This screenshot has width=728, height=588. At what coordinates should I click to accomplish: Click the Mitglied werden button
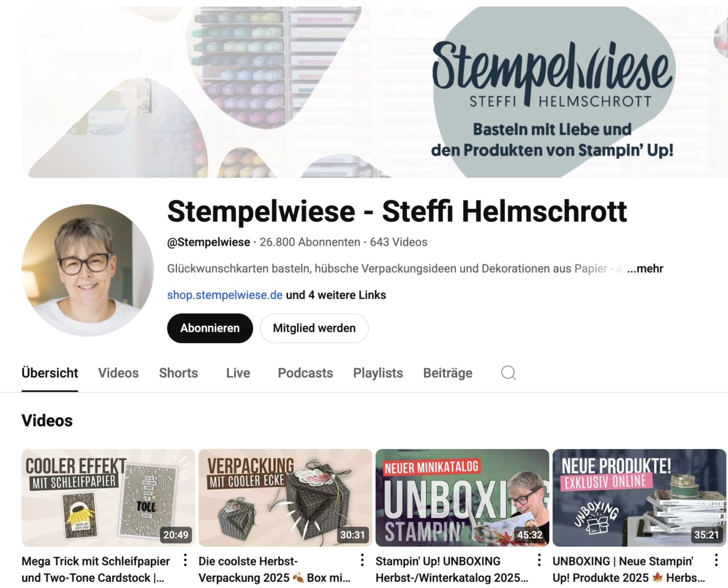(314, 328)
